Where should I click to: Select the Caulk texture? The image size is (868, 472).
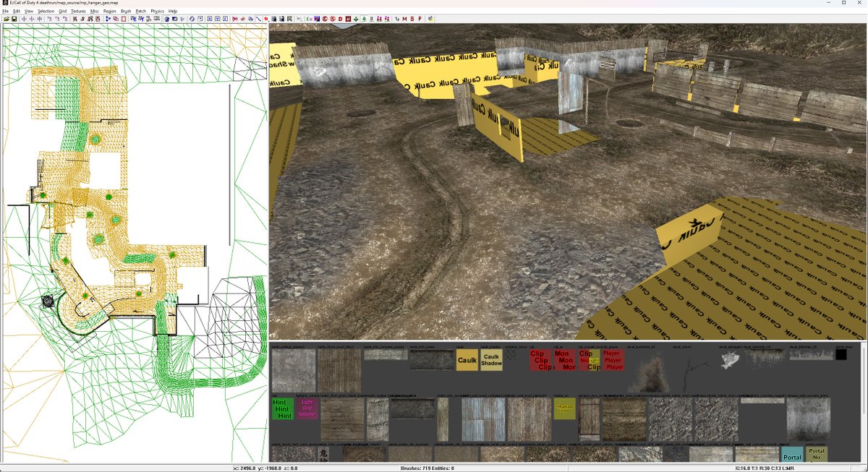[467, 360]
